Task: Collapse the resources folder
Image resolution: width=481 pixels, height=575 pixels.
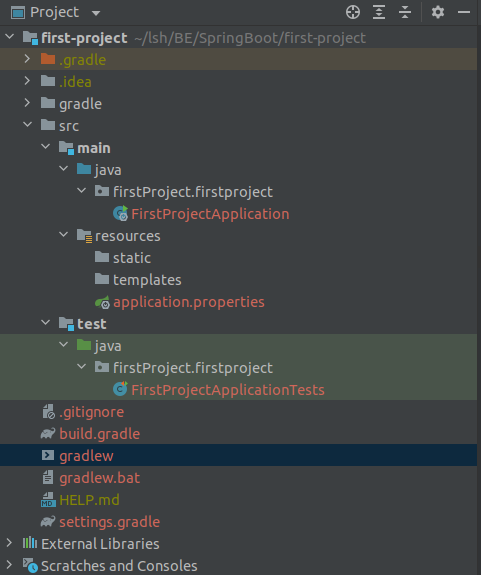Action: tap(63, 235)
